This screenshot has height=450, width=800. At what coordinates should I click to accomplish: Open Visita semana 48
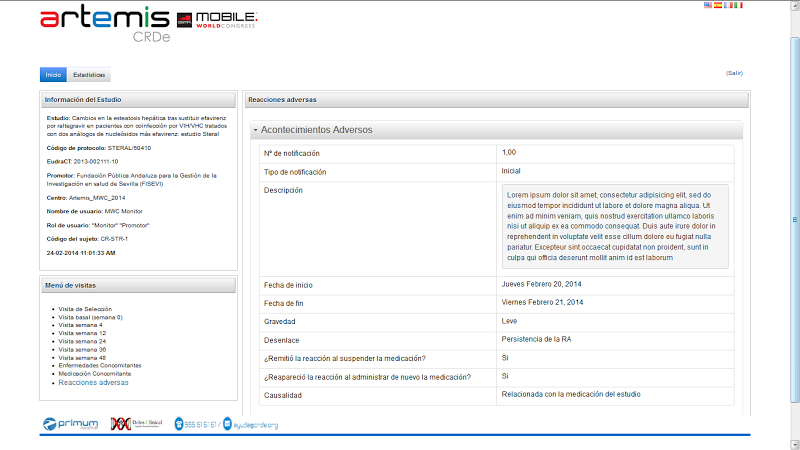pyautogui.click(x=82, y=358)
